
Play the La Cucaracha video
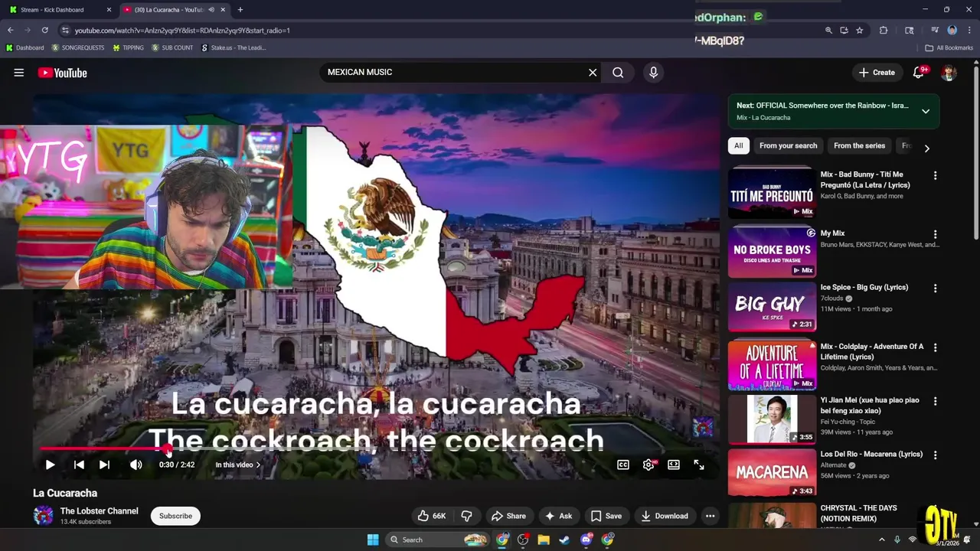pyautogui.click(x=50, y=465)
